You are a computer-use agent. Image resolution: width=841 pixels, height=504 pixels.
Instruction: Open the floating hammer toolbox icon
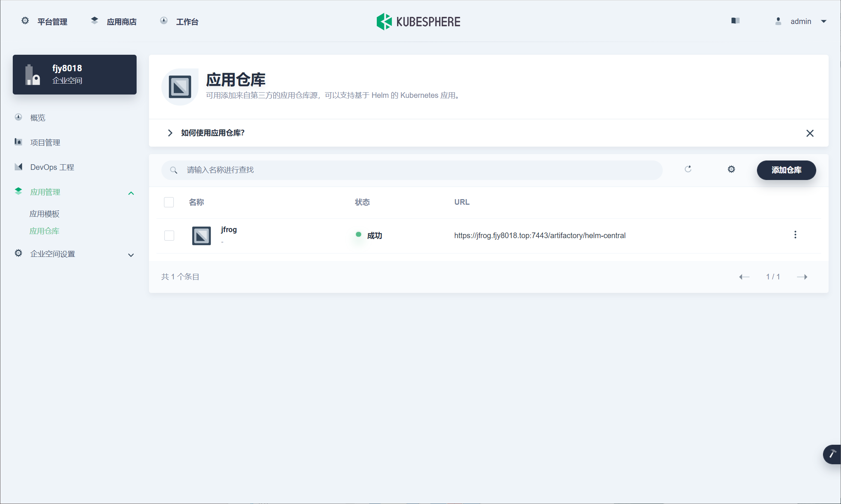(832, 454)
